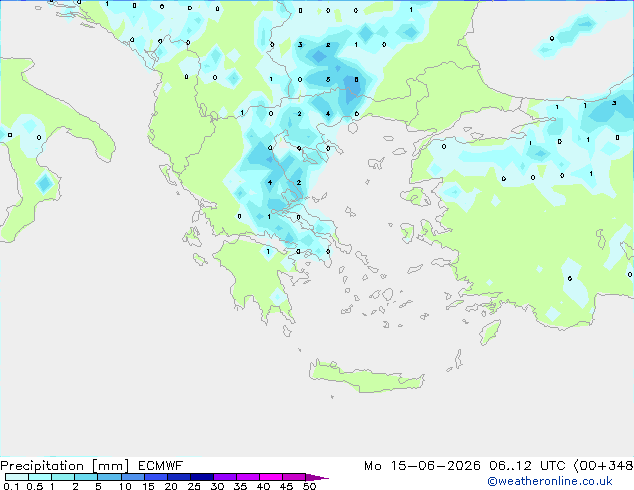Select the 20–25 mm dark blue swatch
Viewport: 634px width, 490px height.
click(x=178, y=477)
